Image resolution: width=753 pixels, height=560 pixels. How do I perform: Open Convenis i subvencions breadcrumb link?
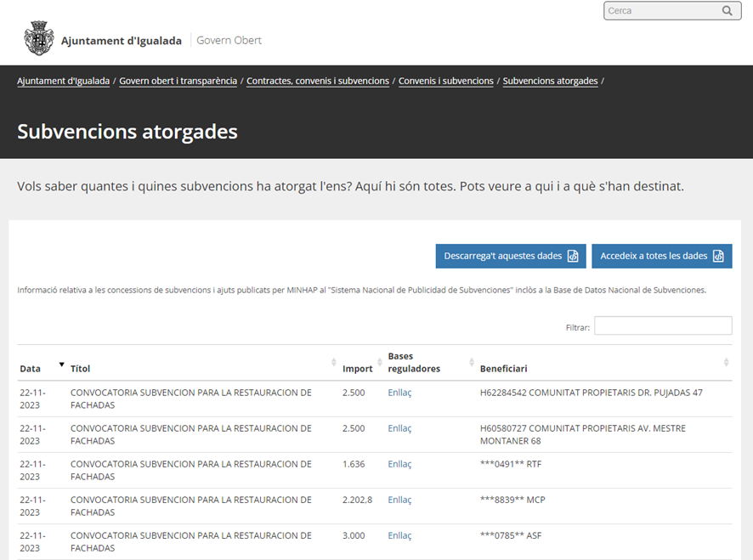coord(446,81)
